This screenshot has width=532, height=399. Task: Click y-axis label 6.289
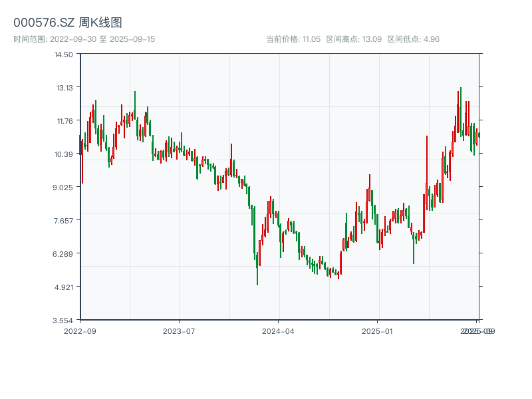pyautogui.click(x=63, y=254)
